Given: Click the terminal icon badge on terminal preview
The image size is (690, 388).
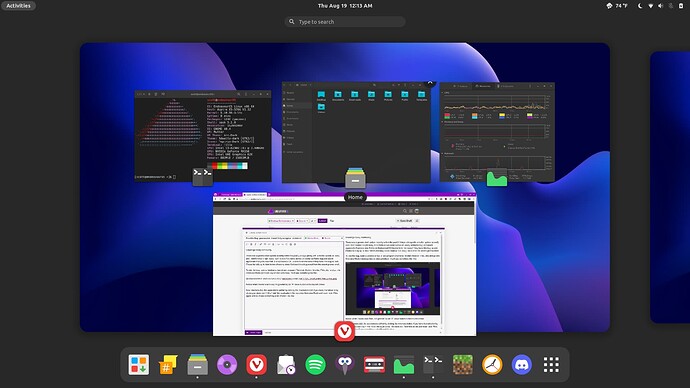Looking at the screenshot, I should (x=202, y=176).
